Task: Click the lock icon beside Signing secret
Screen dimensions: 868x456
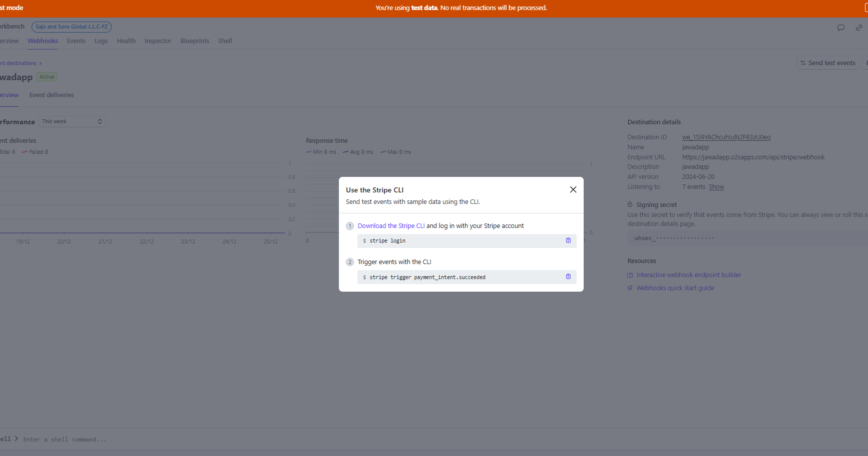Action: pos(630,204)
